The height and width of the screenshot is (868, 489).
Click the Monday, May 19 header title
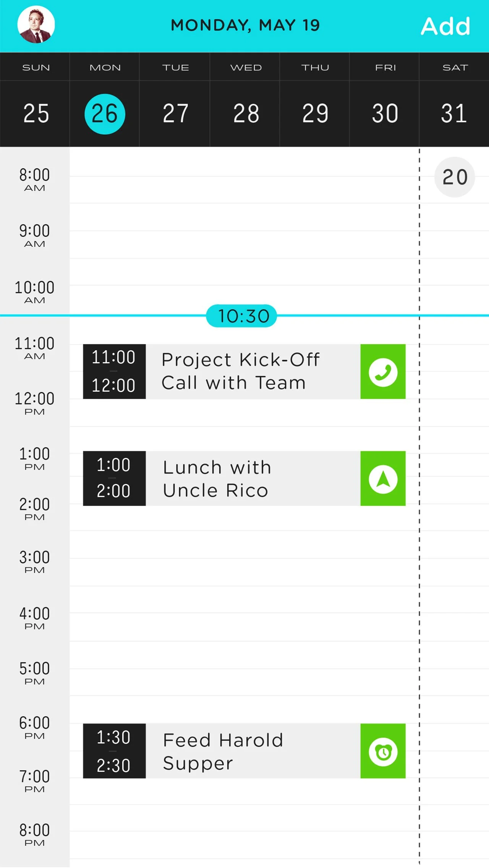click(245, 25)
